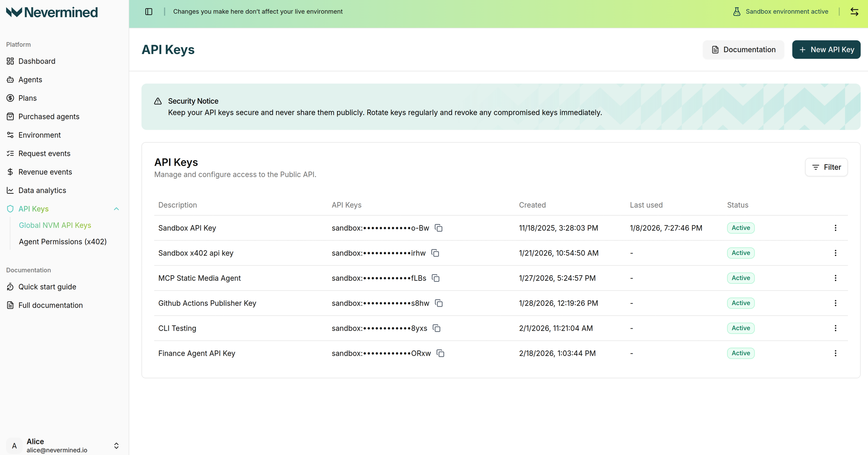Select the API Keys shield icon
Viewport: 868px width, 455px height.
10,209
